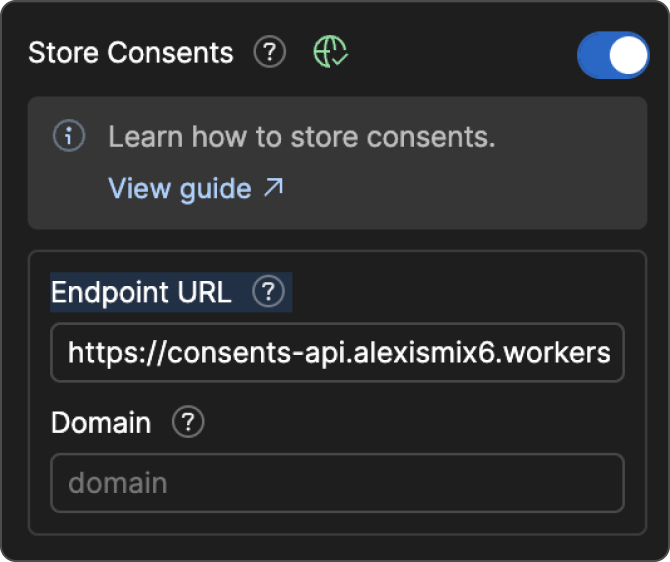670x562 pixels.
Task: Focus the Endpoint URL input field
Action: 338,353
